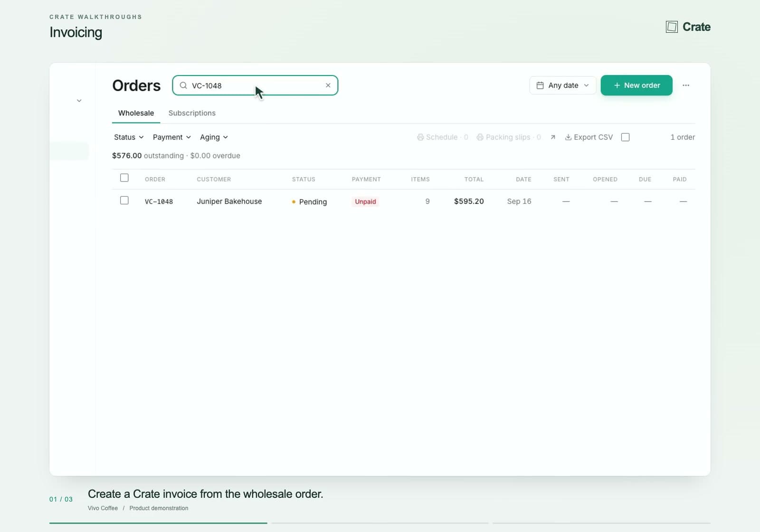
Task: Click the Packing slips button
Action: tap(509, 137)
